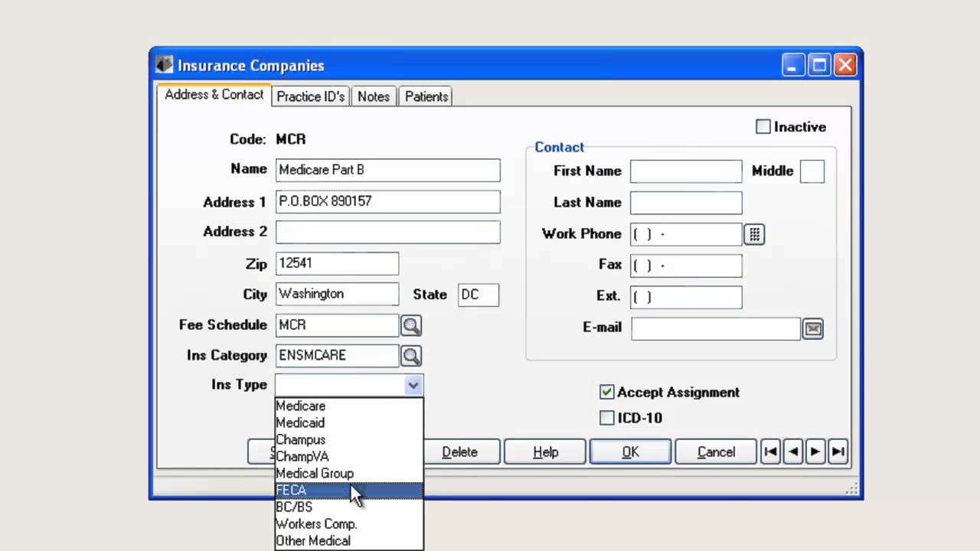The image size is (980, 551).
Task: Click the Cancel button
Action: point(716,452)
